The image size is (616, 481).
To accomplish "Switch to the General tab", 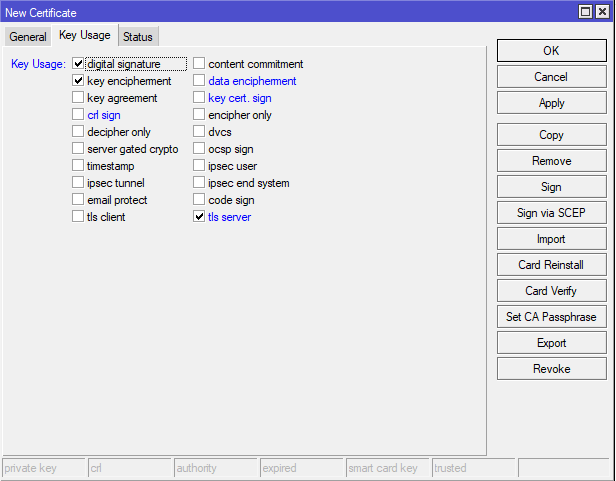I will (x=28, y=37).
